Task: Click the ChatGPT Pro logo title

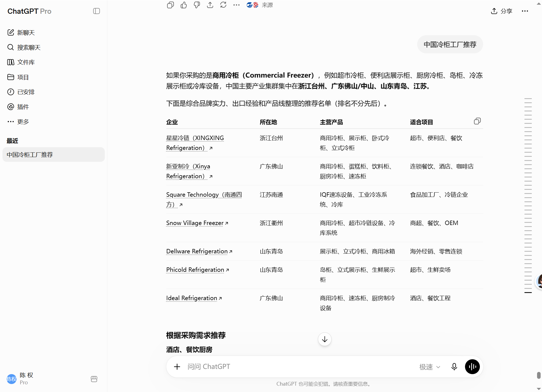Action: click(x=29, y=11)
